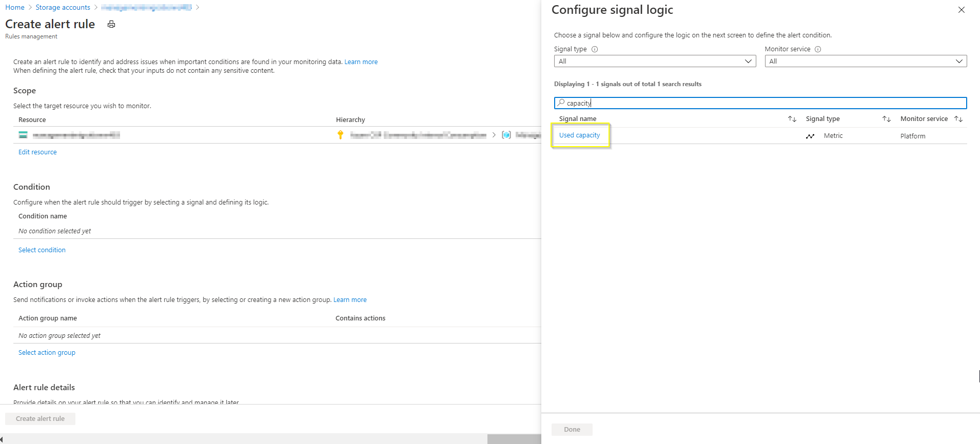This screenshot has height=444, width=980.
Task: Open Storage accounts breadcrumb
Action: (63, 7)
